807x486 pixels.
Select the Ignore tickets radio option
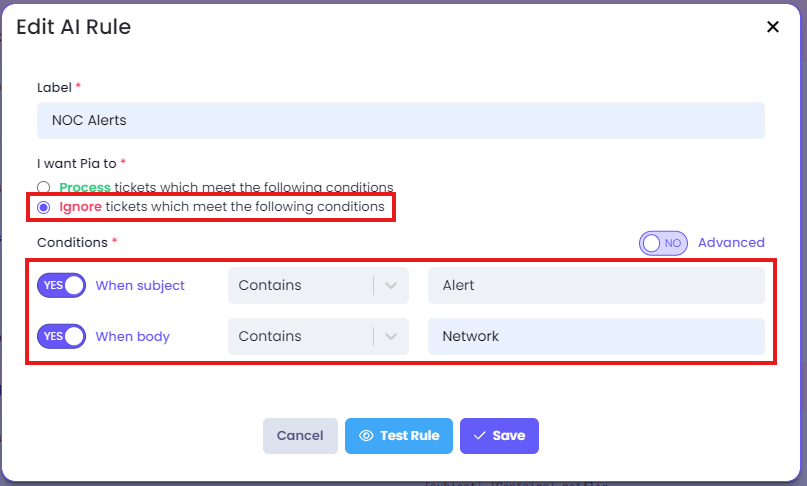(44, 207)
